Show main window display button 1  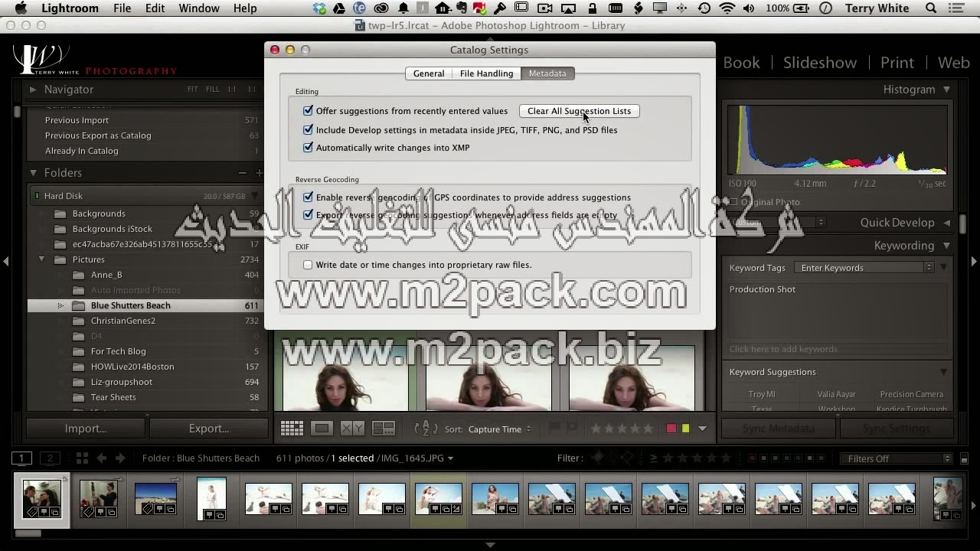pyautogui.click(x=22, y=458)
